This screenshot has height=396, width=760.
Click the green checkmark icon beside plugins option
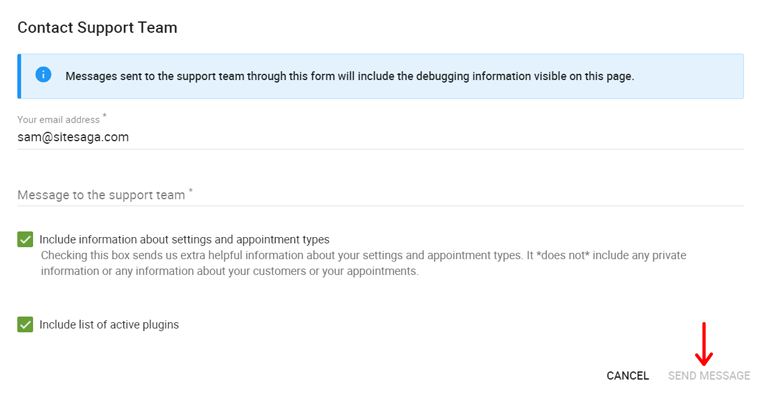25,324
